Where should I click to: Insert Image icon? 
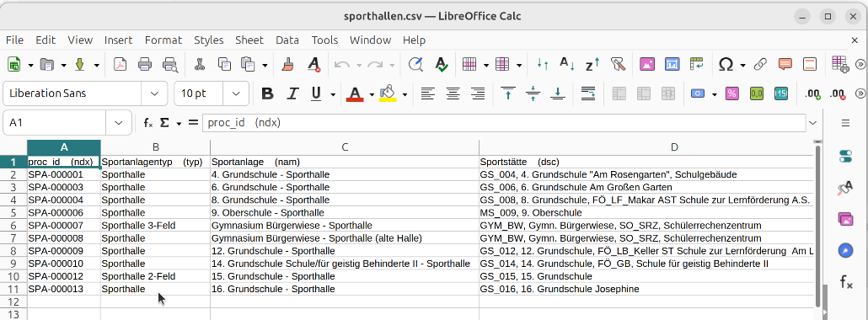click(647, 65)
